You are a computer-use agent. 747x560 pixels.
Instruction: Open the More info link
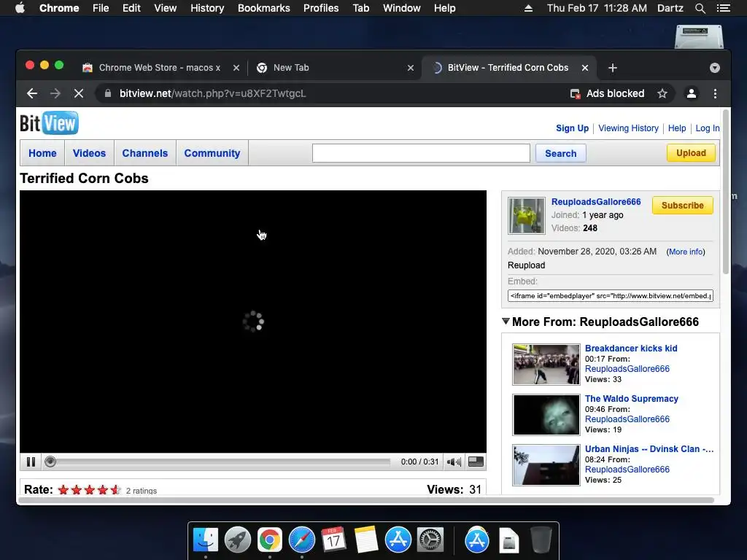686,252
